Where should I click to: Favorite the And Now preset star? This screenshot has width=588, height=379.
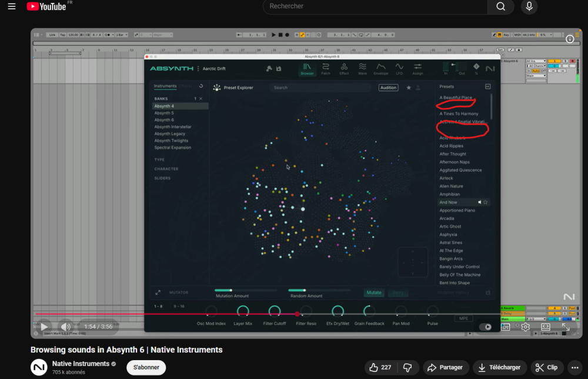(485, 202)
